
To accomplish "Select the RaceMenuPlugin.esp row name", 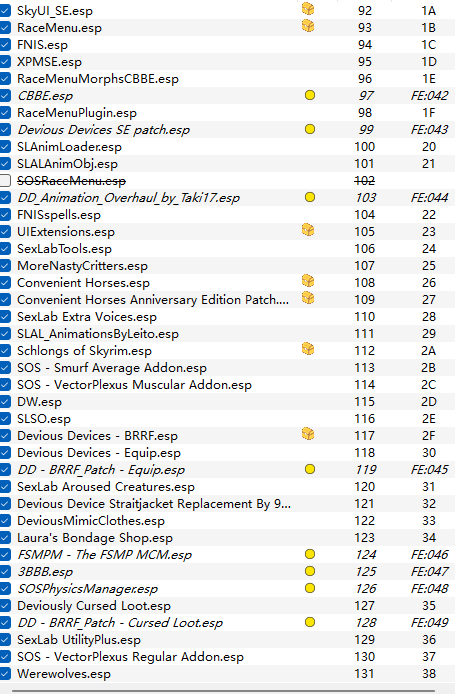I will coord(77,113).
